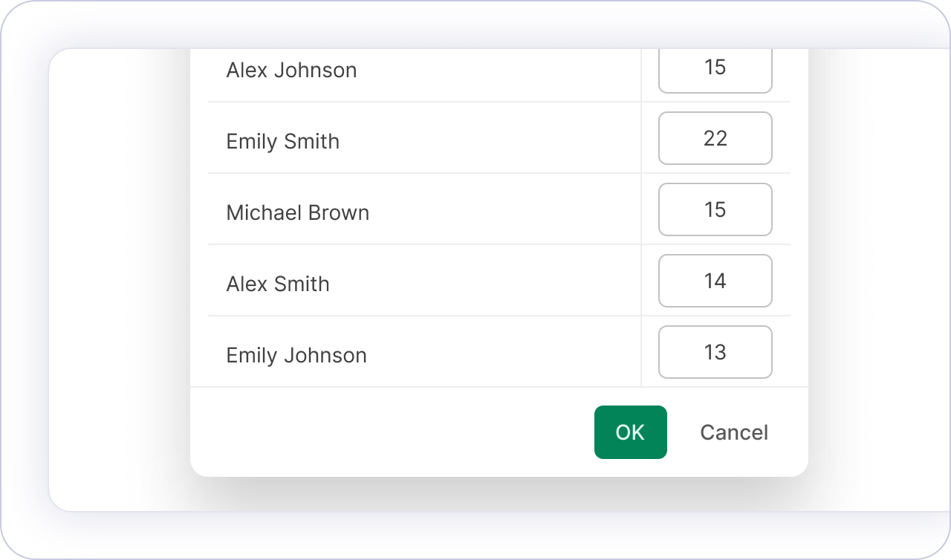Screen dimensions: 951x560
Task: Click the Alex Smith name label
Action: (x=277, y=284)
